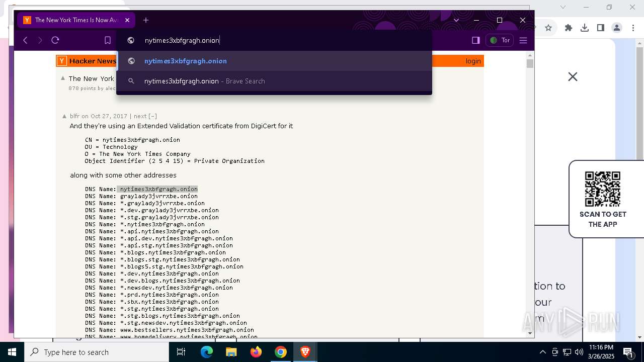The width and height of the screenshot is (644, 362).
Task: Click the Brave page scrollbar thumb
Action: pos(530,64)
